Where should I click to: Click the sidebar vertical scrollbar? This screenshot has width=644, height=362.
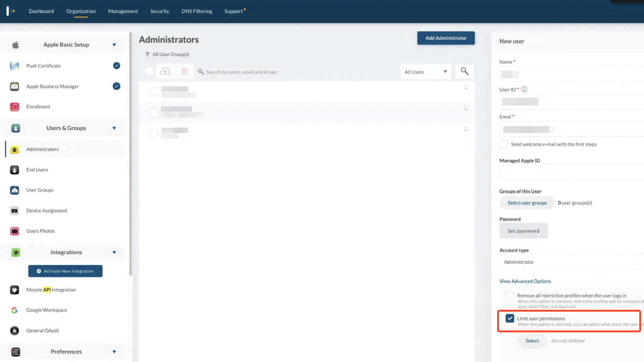point(131,154)
